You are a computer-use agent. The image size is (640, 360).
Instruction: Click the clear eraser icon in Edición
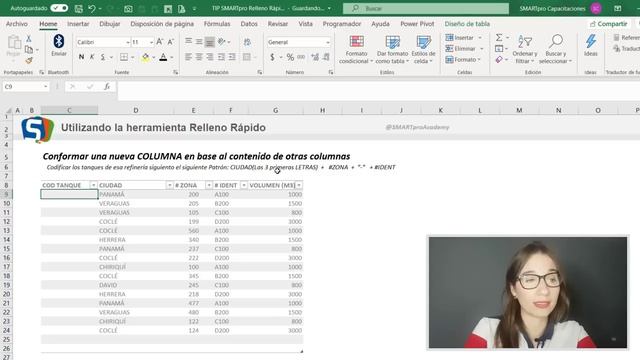pos(499,60)
